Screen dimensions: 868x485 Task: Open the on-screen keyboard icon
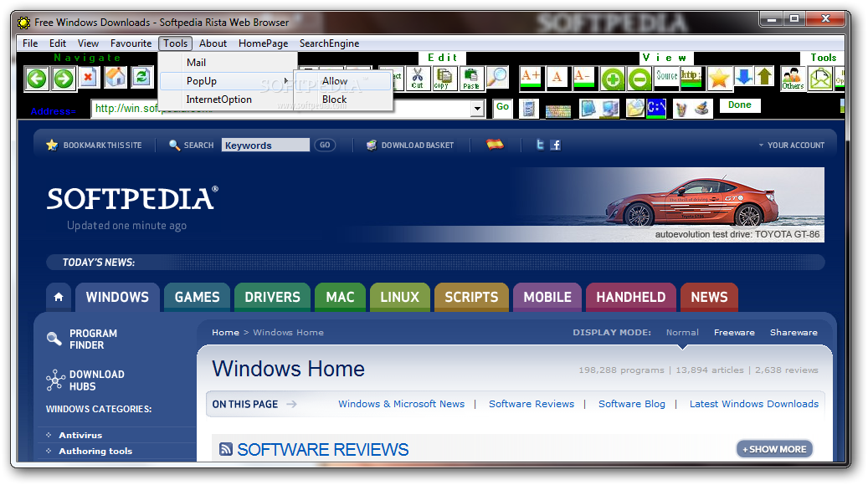point(558,110)
